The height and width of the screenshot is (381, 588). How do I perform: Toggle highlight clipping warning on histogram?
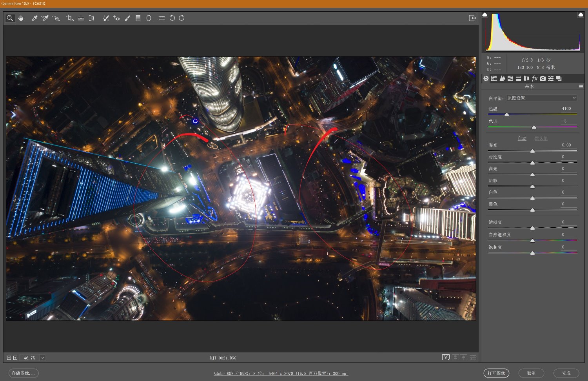(x=581, y=15)
